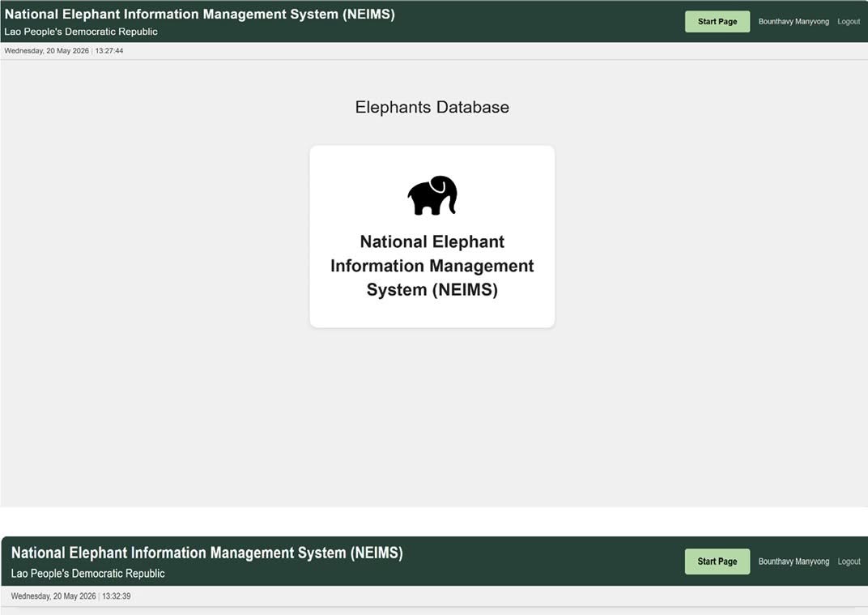Click the date Wednesday, 20 May 2026 beside 13:32:39

click(x=53, y=596)
